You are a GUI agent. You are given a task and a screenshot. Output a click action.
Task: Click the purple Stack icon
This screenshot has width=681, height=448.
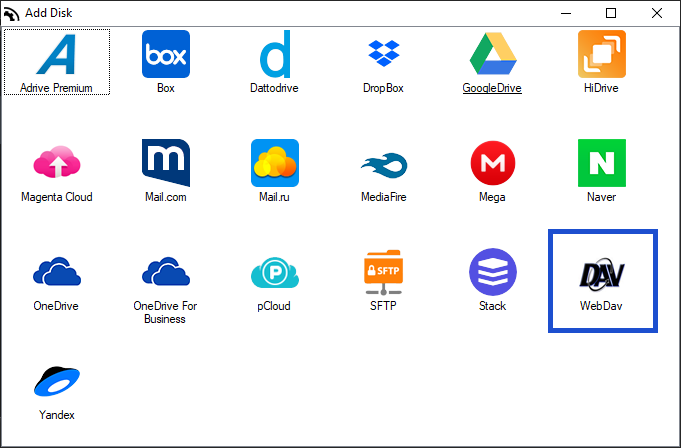pyautogui.click(x=493, y=272)
